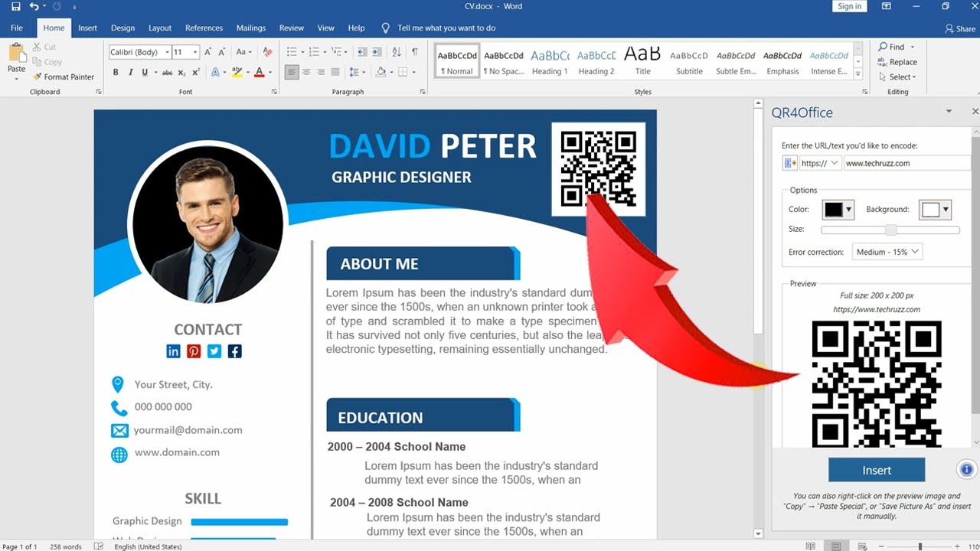Switch to the Insert ribbon tab

[88, 28]
